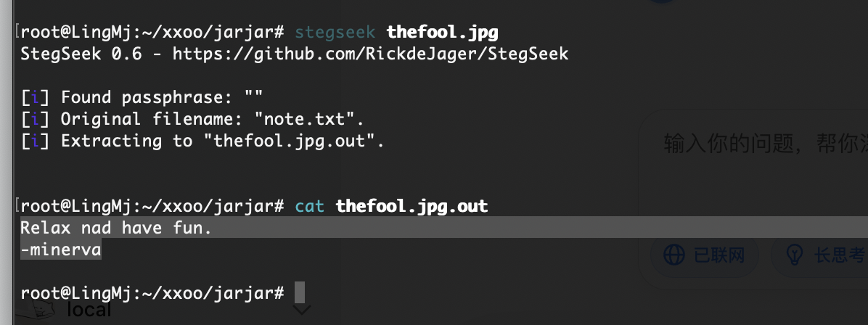The image size is (868, 325).
Task: Click into the 输入你的问题 question input box
Action: [764, 145]
